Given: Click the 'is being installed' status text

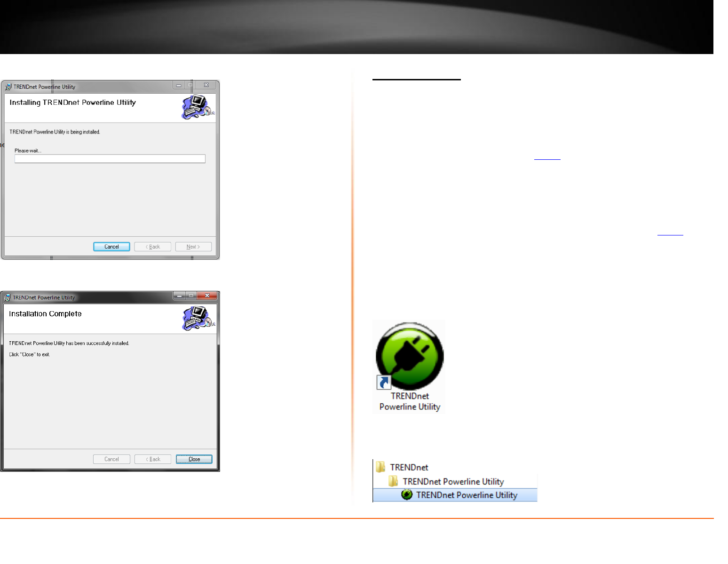Looking at the screenshot, I should pyautogui.click(x=55, y=132).
